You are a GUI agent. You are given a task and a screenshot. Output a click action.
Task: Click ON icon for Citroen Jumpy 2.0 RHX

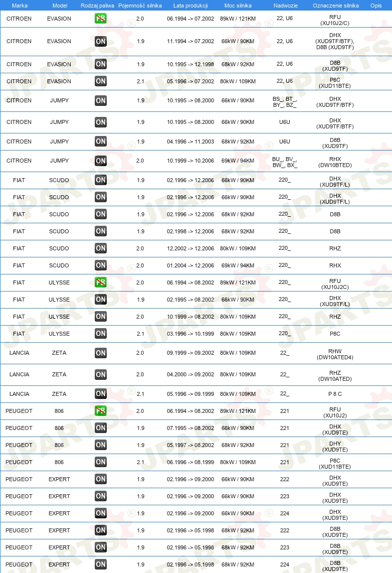tap(100, 161)
